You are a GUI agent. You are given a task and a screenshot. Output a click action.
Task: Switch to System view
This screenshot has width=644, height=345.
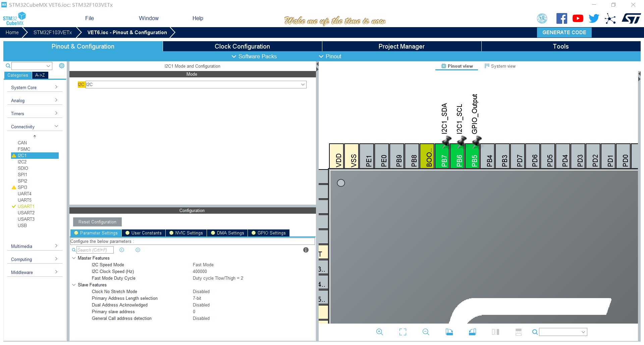click(500, 66)
